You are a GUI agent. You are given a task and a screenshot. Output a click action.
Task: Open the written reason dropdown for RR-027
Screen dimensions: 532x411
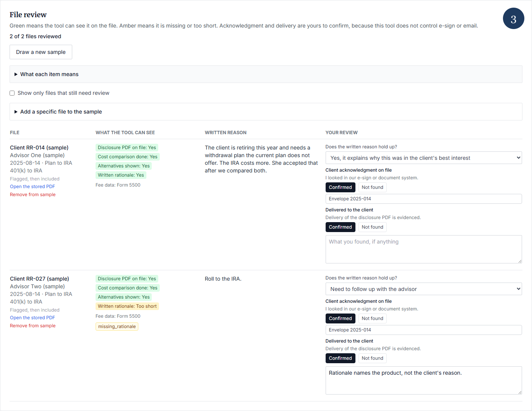[423, 289]
